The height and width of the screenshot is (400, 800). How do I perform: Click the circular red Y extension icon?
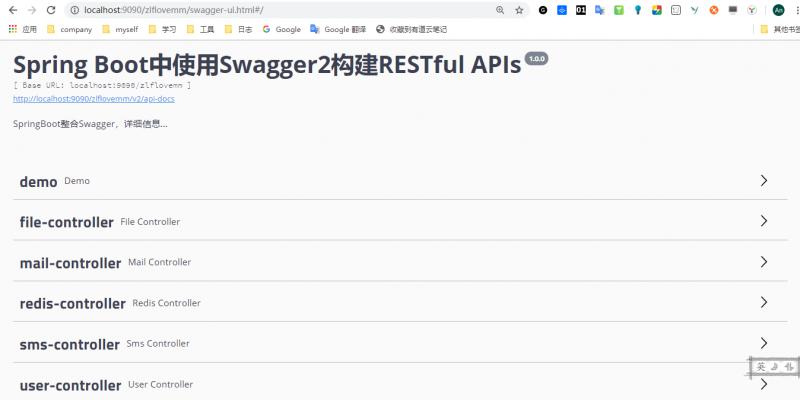pyautogui.click(x=752, y=10)
